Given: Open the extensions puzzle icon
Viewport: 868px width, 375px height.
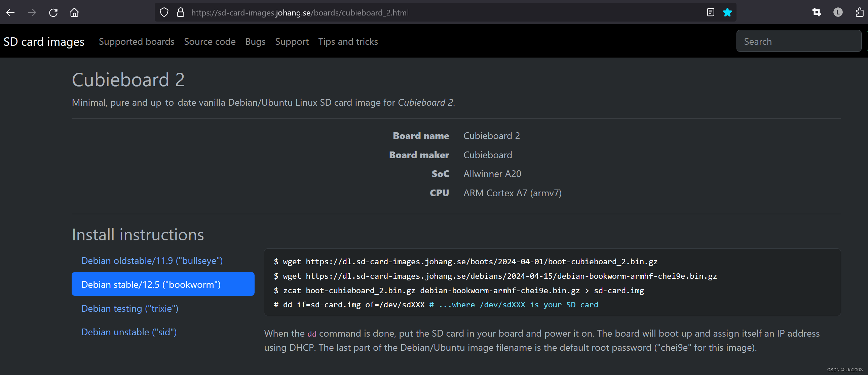Looking at the screenshot, I should click(860, 12).
